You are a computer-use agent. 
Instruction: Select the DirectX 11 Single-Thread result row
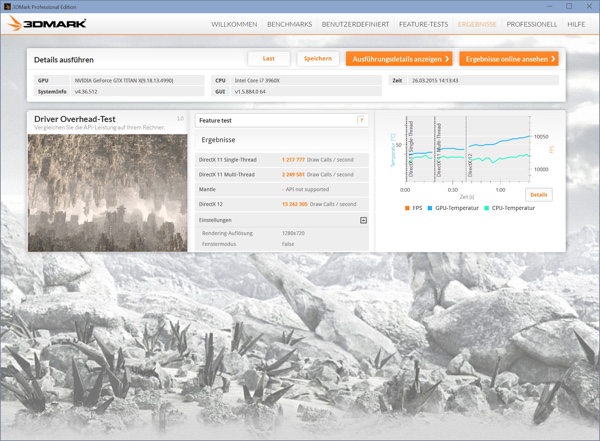point(282,160)
